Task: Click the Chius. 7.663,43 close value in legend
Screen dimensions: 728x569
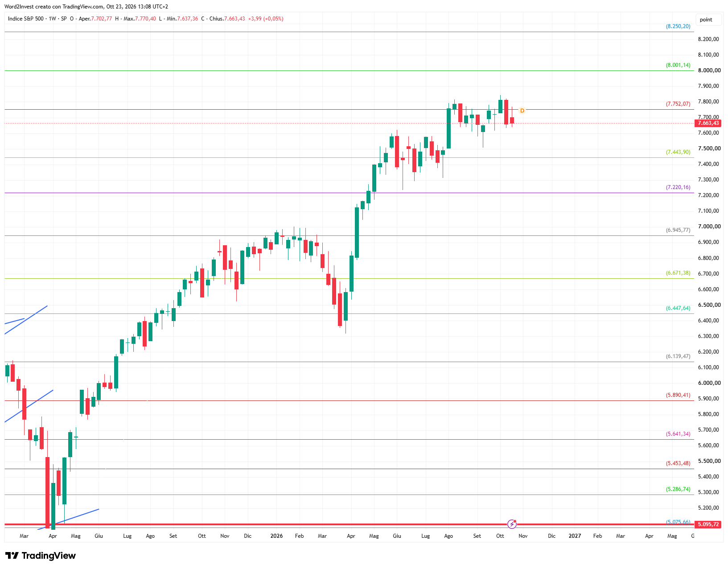Action: coord(227,19)
